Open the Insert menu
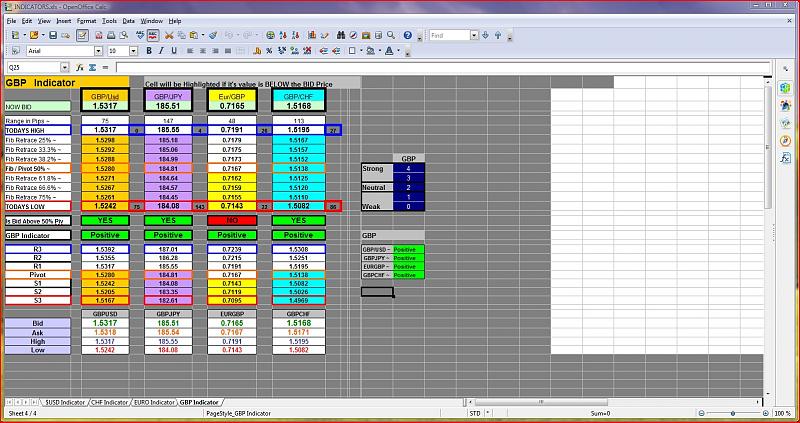Viewport: 800px width, 423px height. point(64,21)
